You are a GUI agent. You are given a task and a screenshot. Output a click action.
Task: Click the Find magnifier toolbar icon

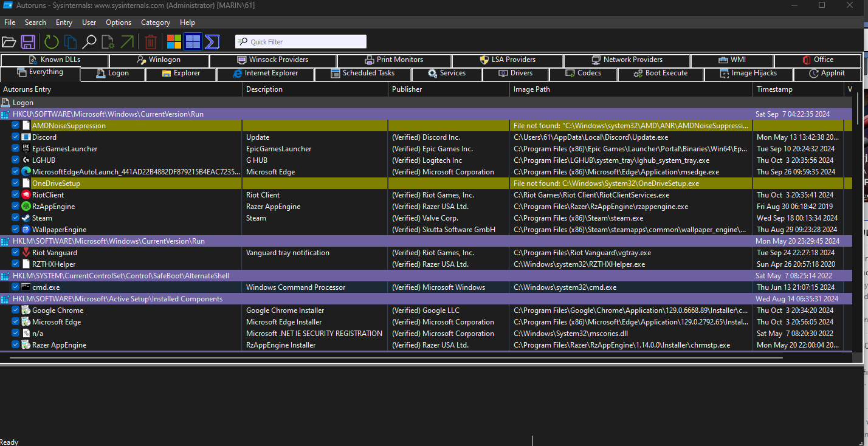pyautogui.click(x=89, y=42)
